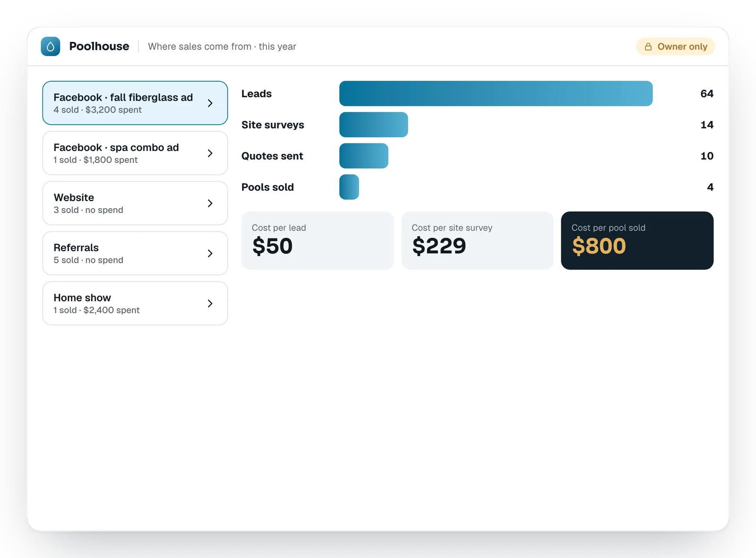
Task: Click the leads count 64
Action: [707, 93]
